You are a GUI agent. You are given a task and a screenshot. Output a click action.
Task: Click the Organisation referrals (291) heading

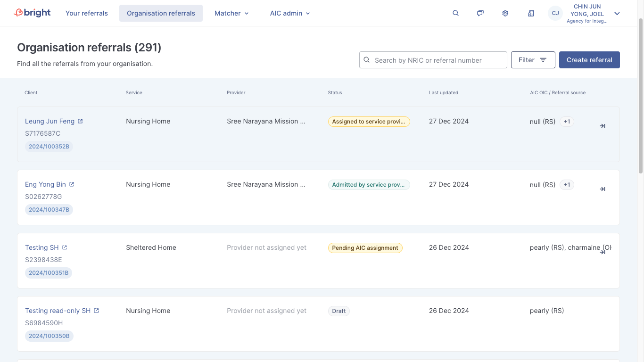pos(89,48)
